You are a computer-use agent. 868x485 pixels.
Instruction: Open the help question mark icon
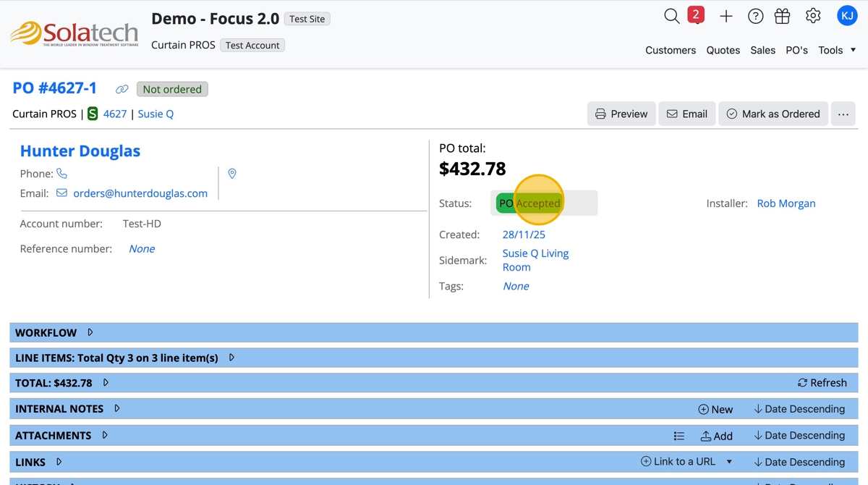755,16
